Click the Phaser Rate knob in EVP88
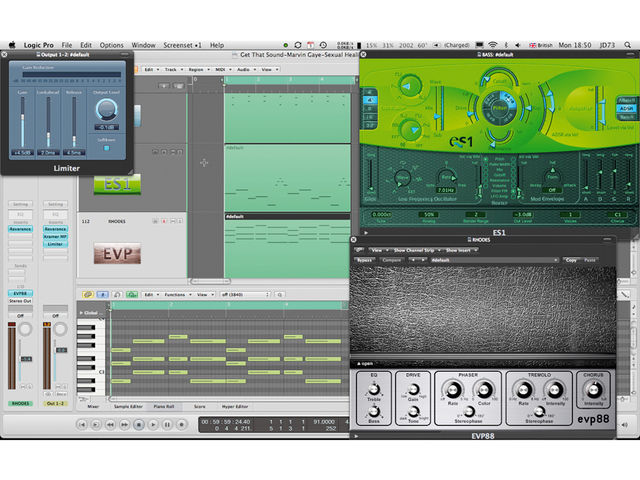The height and width of the screenshot is (480, 640). click(453, 390)
